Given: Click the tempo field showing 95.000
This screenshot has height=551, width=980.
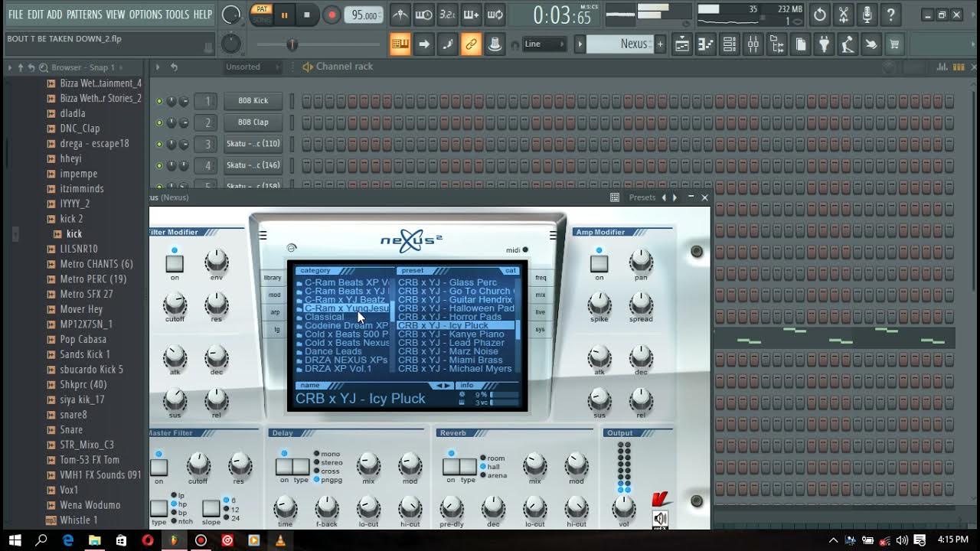Looking at the screenshot, I should pyautogui.click(x=364, y=15).
